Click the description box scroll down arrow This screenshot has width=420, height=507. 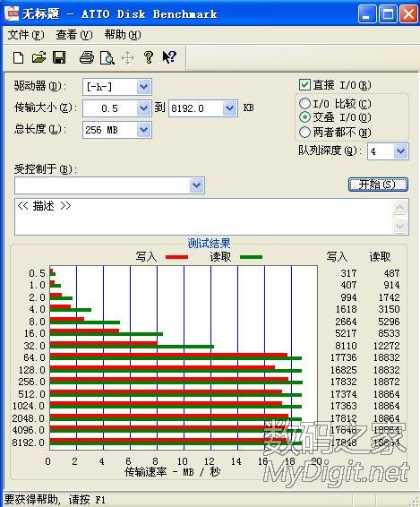(400, 226)
